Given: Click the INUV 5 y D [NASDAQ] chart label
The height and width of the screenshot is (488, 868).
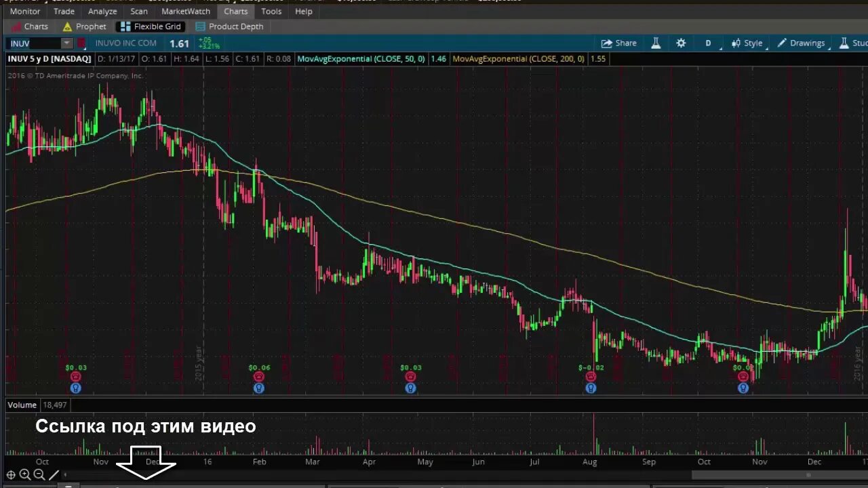Looking at the screenshot, I should 49,59.
